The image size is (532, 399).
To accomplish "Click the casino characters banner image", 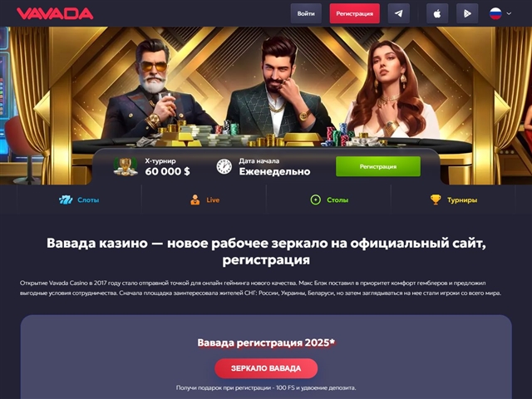I will click(x=266, y=88).
